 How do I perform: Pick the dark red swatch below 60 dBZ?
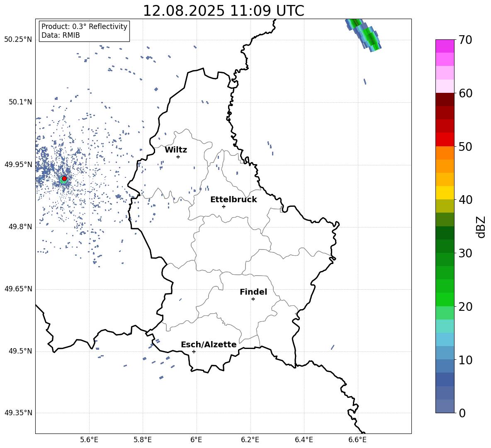[445, 99]
